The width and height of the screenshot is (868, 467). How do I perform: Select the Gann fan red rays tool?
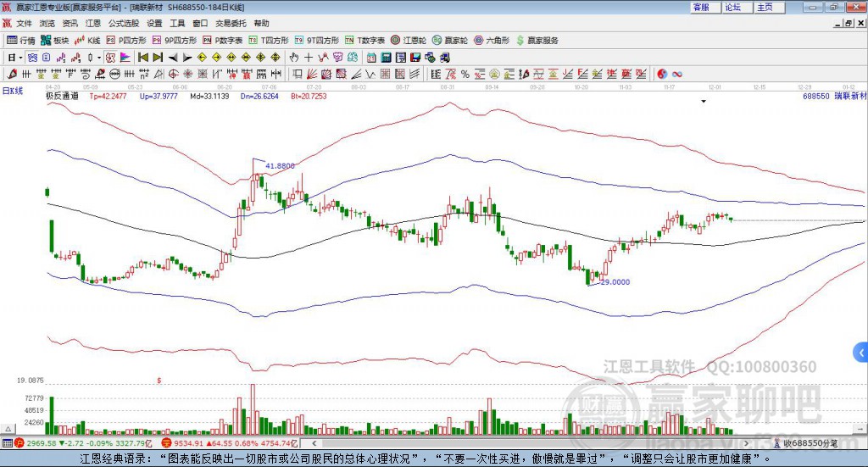pyautogui.click(x=312, y=74)
